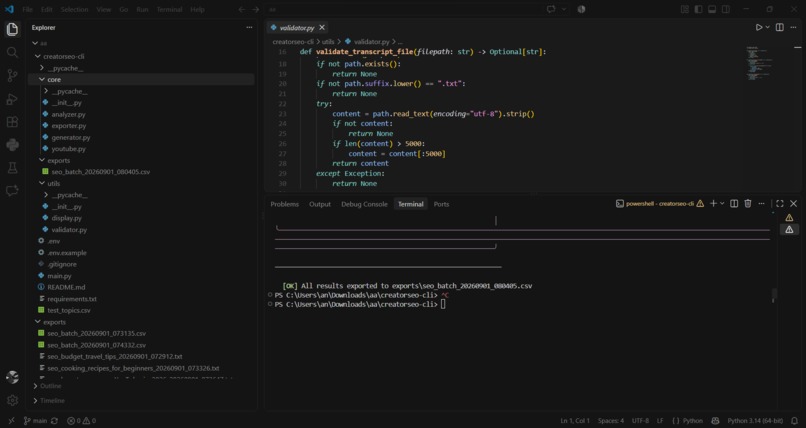The width and height of the screenshot is (806, 428).
Task: Open the Run and Debug view
Action: coord(12,99)
